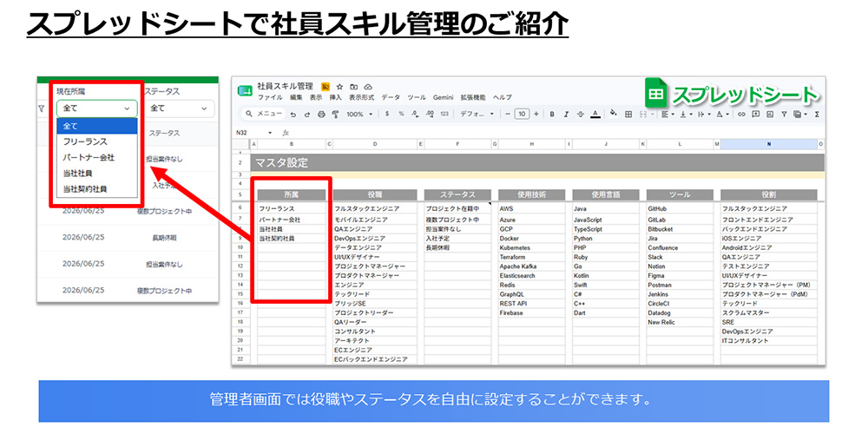Viewport: 868px width, 427px height.
Task: Open the デフォ... font dropdown
Action: point(477,114)
